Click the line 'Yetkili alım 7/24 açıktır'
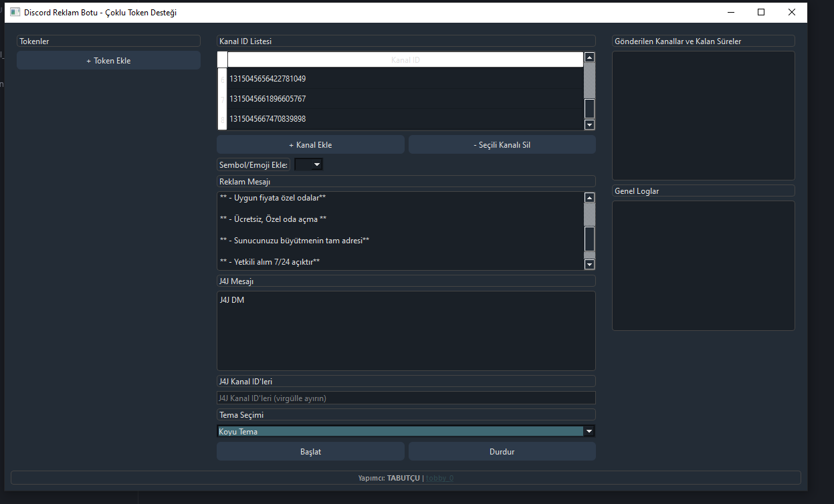Screen dimensions: 834x504 click(270, 261)
